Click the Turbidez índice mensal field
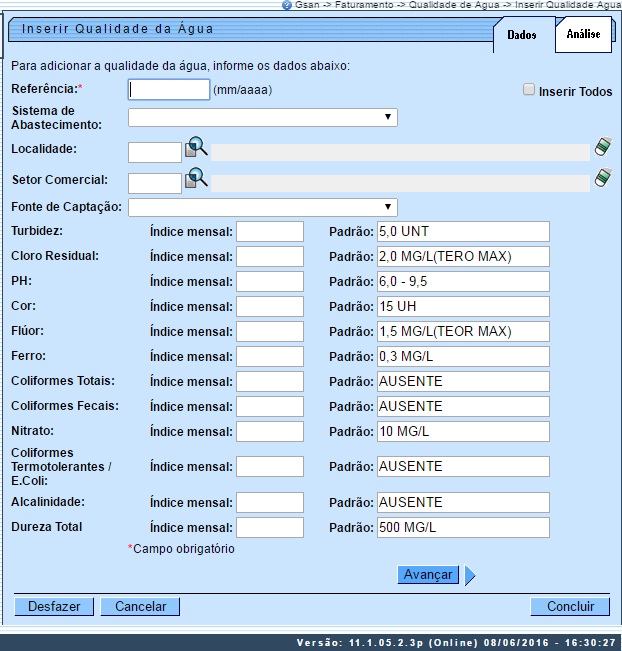This screenshot has height=651, width=622. (270, 232)
